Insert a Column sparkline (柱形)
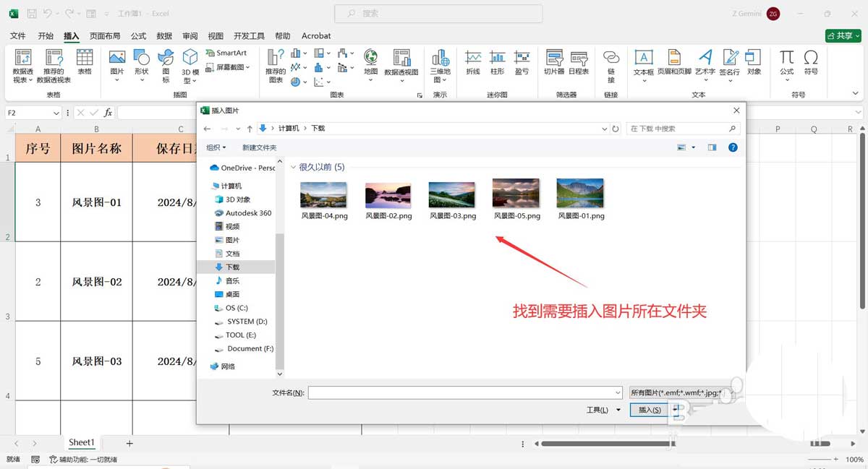This screenshot has height=469, width=868. point(497,63)
